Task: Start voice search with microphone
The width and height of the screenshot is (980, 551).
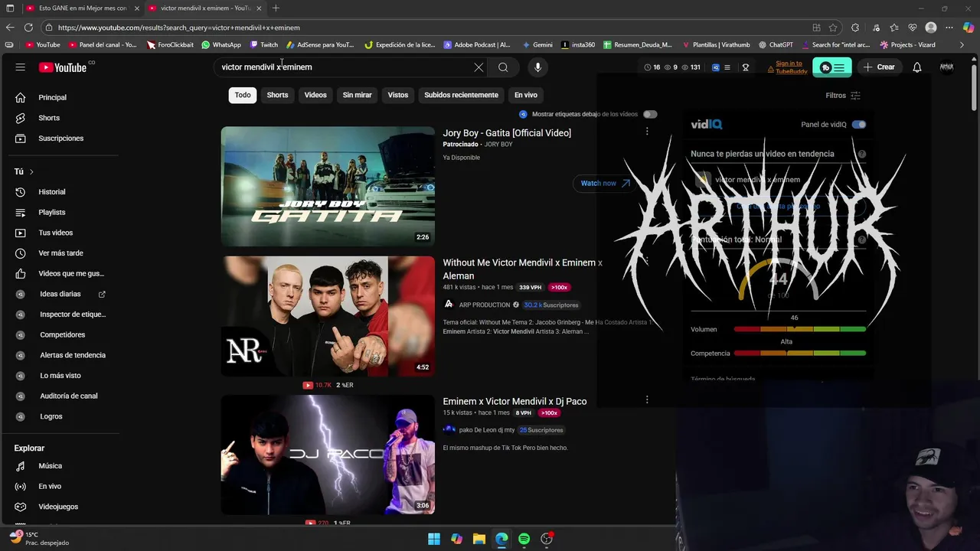Action: [x=537, y=67]
